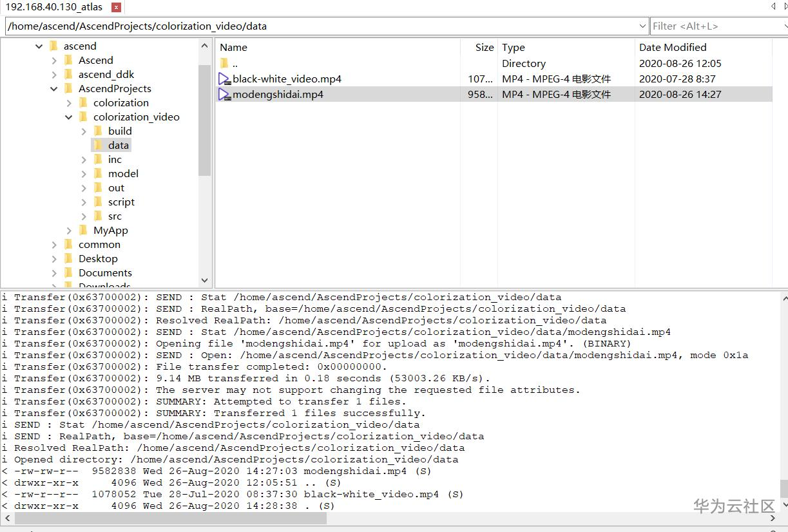Expand the Desktop folder node
This screenshot has width=788, height=532.
[x=54, y=259]
